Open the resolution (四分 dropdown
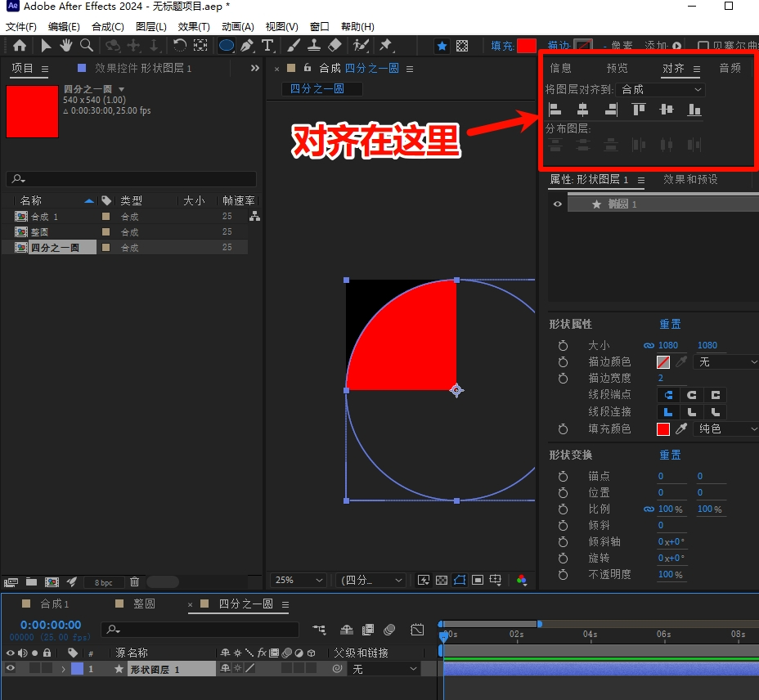This screenshot has height=700, width=759. tap(371, 580)
